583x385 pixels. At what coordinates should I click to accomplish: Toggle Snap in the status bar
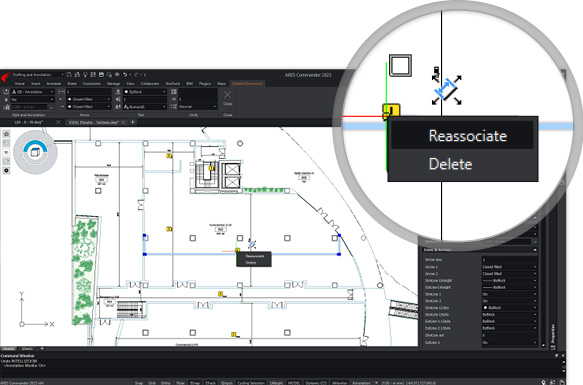click(139, 382)
